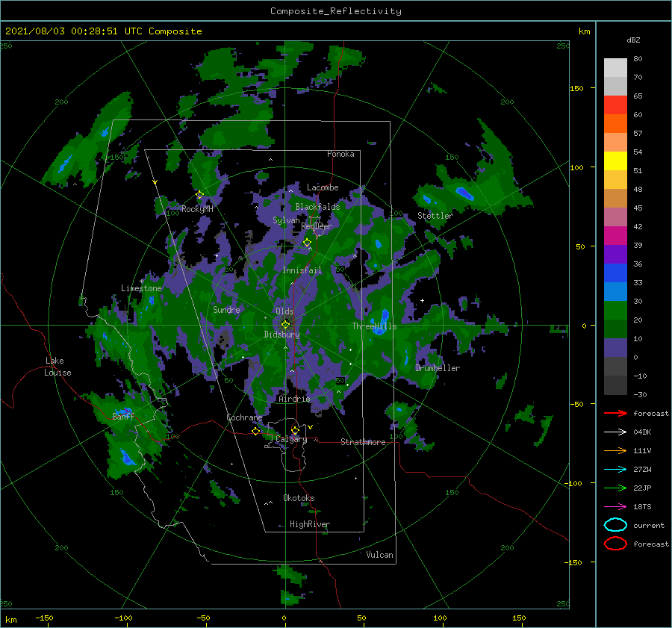
Task: Select the yellow diamond marker near RockyMH
Action: (199, 195)
